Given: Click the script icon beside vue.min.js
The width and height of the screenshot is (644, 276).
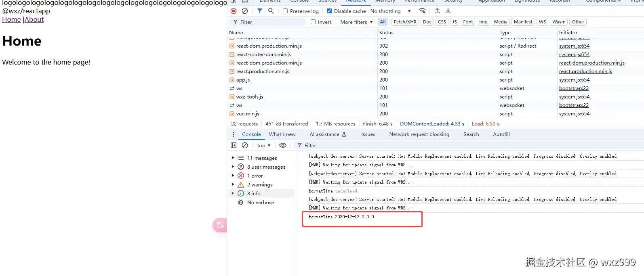Looking at the screenshot, I should coord(232,114).
